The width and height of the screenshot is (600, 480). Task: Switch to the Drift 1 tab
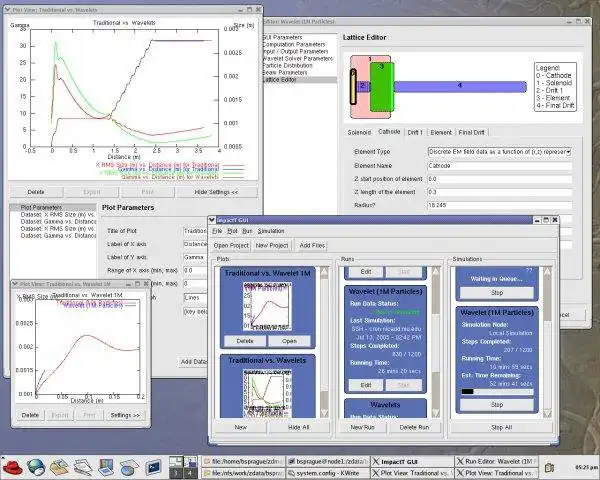pos(415,131)
